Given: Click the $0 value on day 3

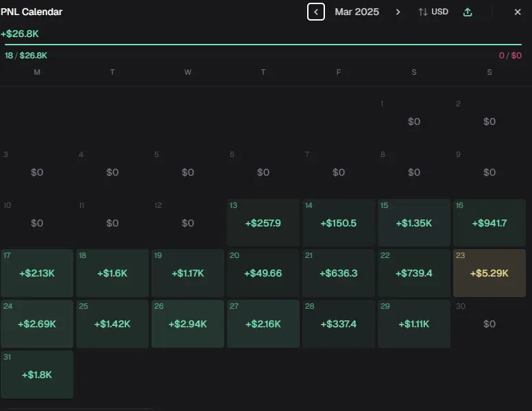Looking at the screenshot, I should point(37,172).
